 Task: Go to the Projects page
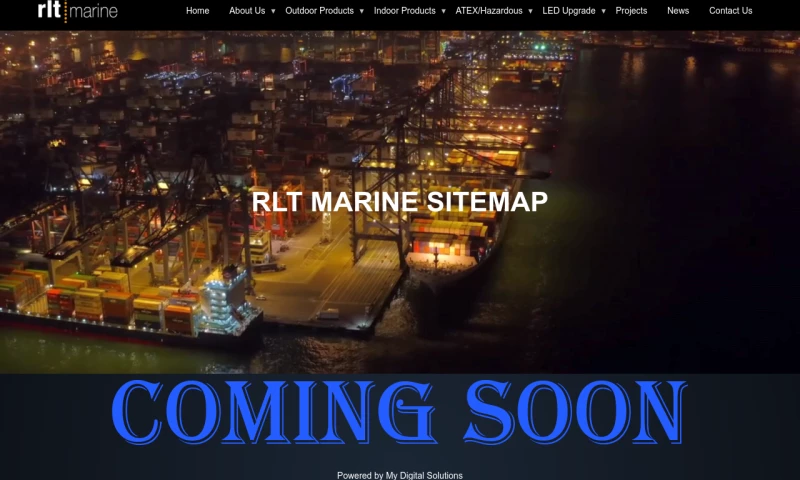[631, 11]
